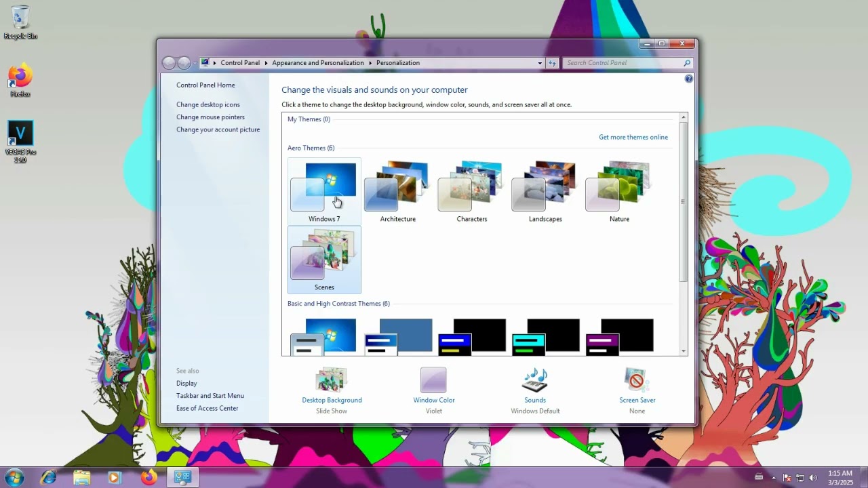Viewport: 868px width, 488px height.
Task: Expand arrow after Appearance and Personalization breadcrumb
Action: pyautogui.click(x=370, y=62)
